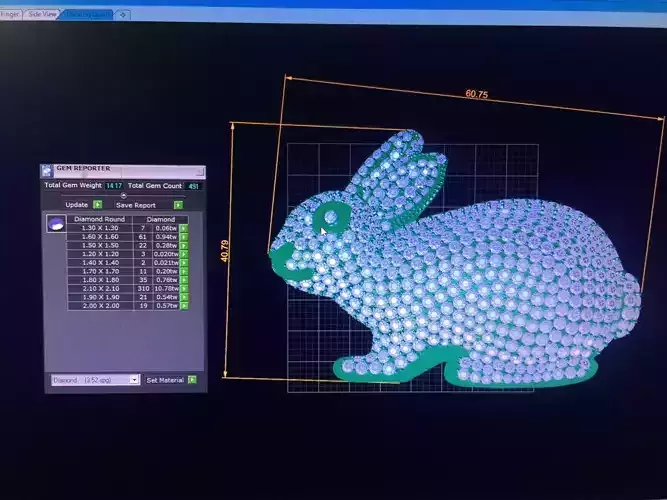This screenshot has height=500, width=667.
Task: Select the 1.50 X 1.50 size cell
Action: tap(100, 245)
